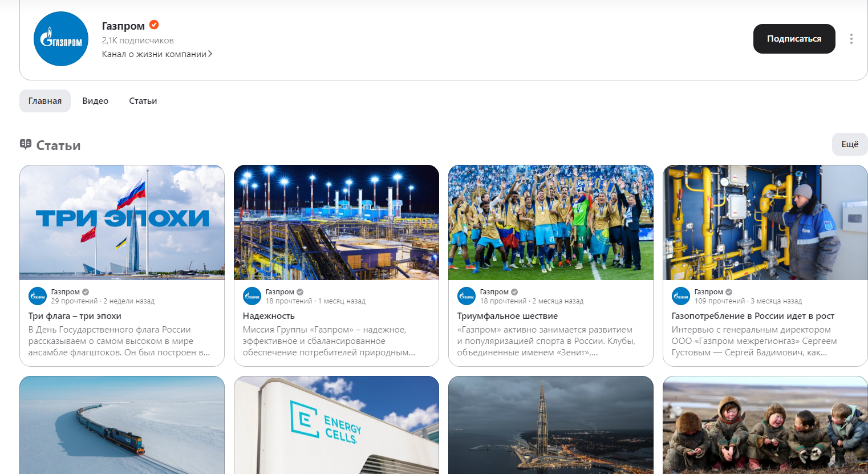The width and height of the screenshot is (868, 474).
Task: Click verified checkmark on Надежность card
Action: pyautogui.click(x=300, y=292)
